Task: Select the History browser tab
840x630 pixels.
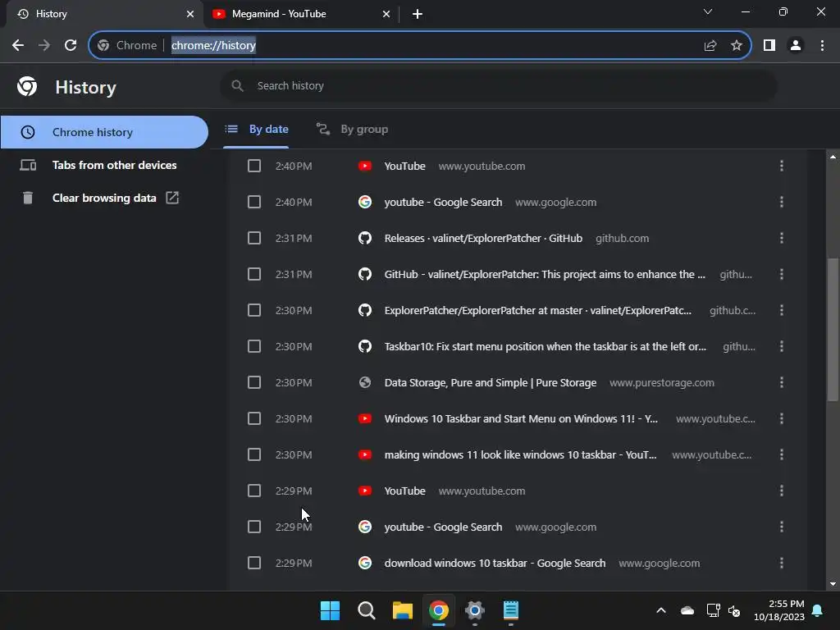Action: [x=104, y=14]
